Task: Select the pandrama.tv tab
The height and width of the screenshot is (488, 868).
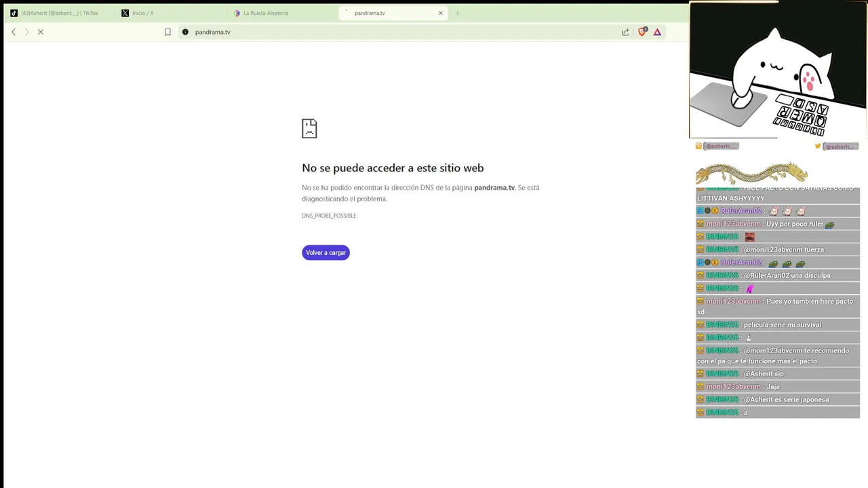Action: tap(393, 13)
